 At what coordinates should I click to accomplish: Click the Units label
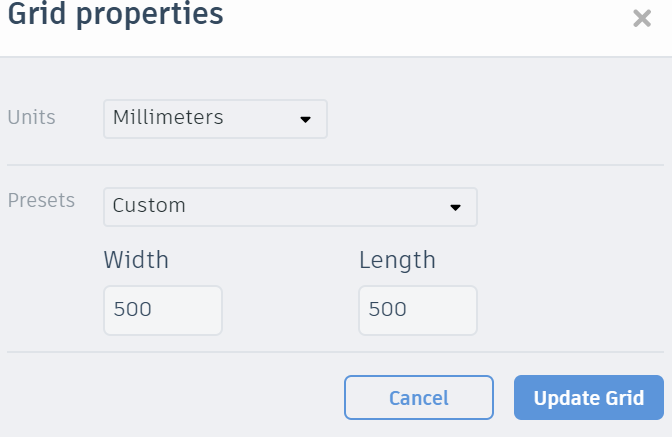point(31,117)
